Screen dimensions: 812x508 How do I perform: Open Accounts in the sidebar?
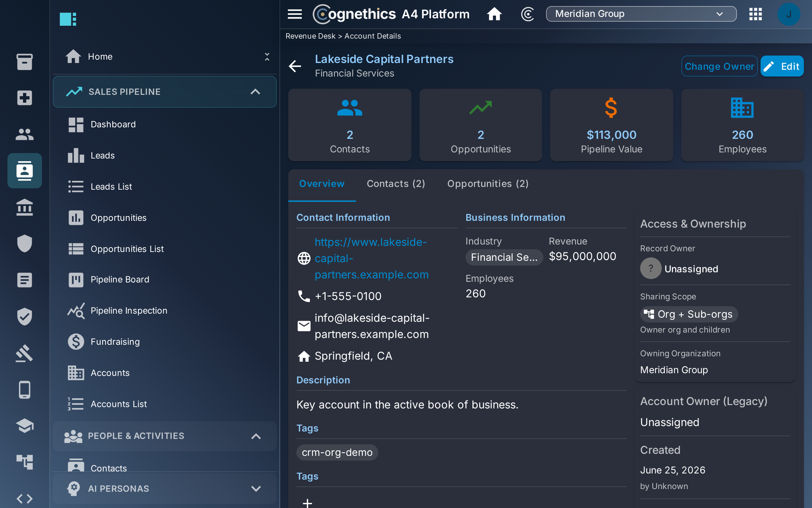click(164, 373)
